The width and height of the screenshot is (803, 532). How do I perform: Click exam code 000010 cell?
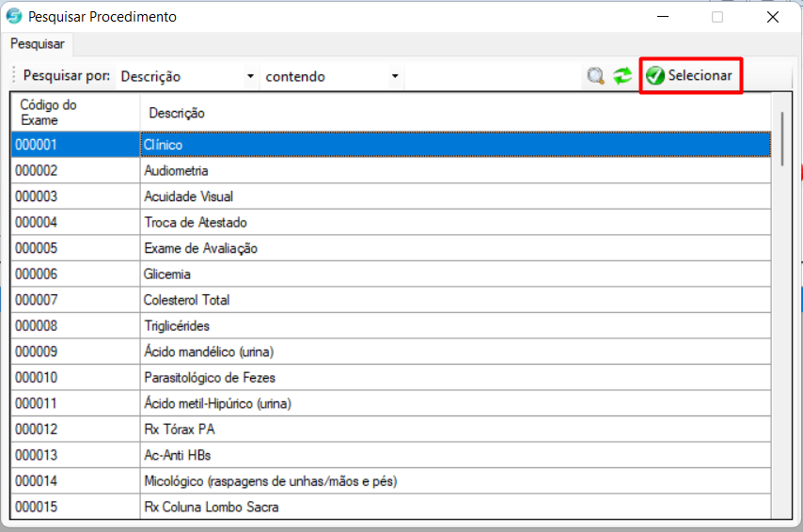75,377
